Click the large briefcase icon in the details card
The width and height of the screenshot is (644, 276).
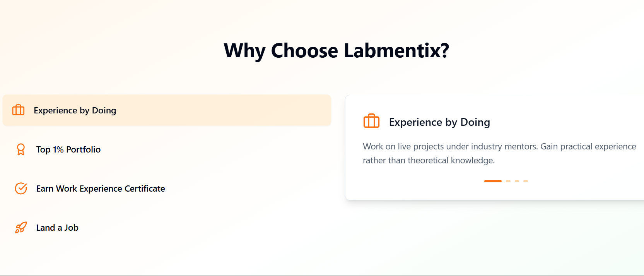pos(371,121)
